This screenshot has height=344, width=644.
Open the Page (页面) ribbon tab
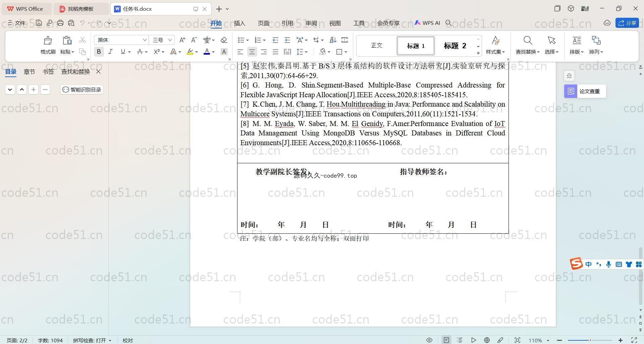(x=263, y=23)
